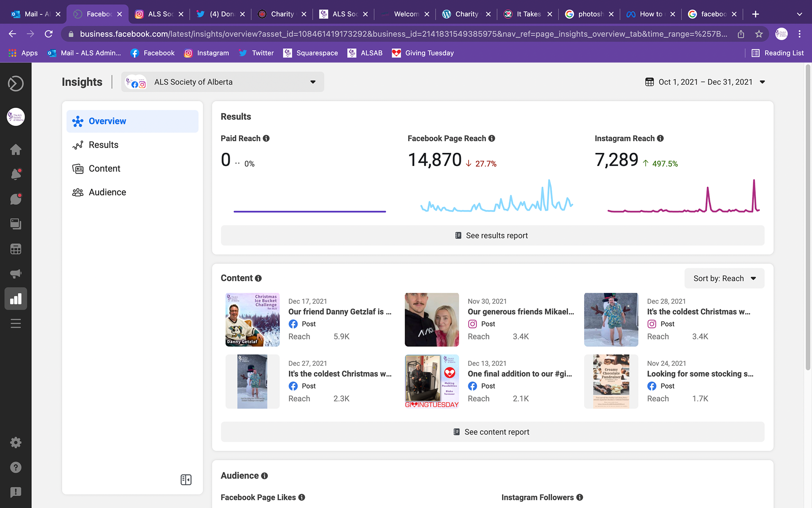
Task: Select the Insights bar-chart icon in sidebar
Action: coord(16,298)
